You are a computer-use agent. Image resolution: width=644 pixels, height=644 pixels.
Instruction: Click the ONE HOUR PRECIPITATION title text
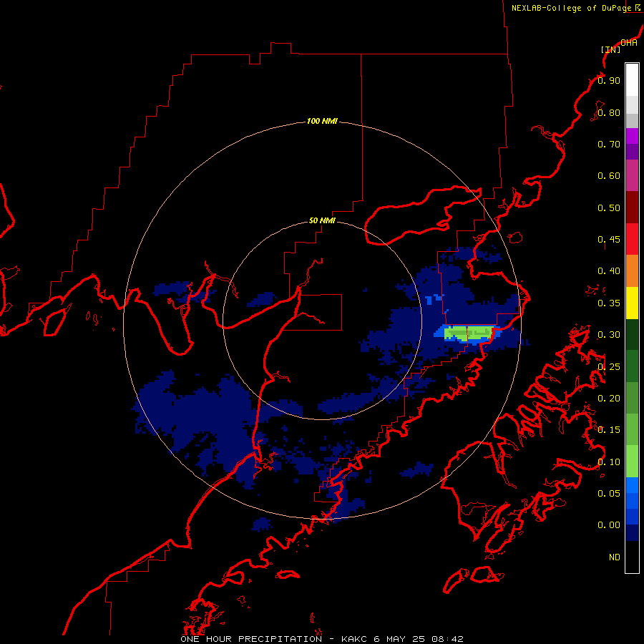tap(251, 639)
